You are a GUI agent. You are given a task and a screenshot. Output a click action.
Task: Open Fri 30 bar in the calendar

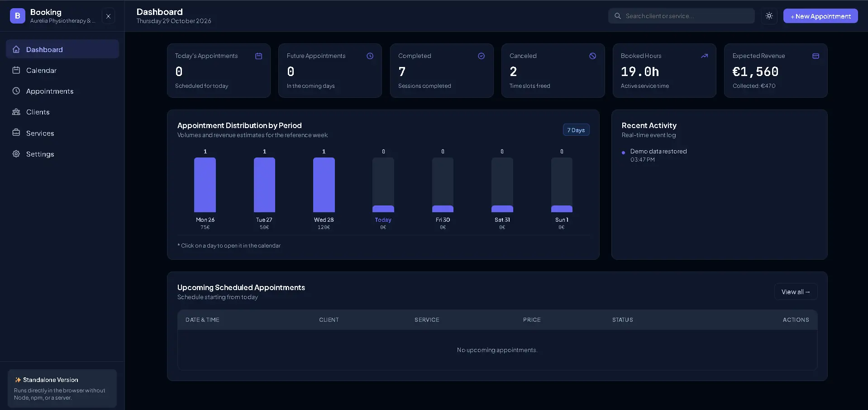click(x=443, y=185)
